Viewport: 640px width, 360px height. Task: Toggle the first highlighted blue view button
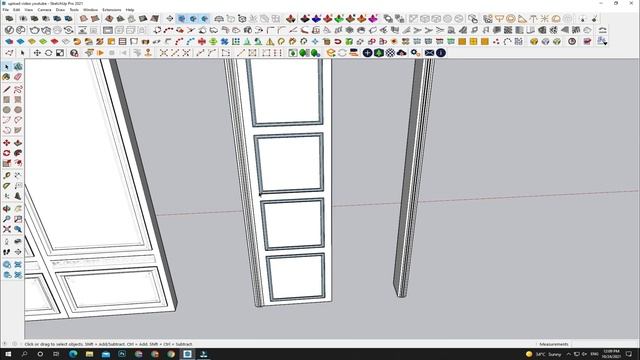[182, 19]
